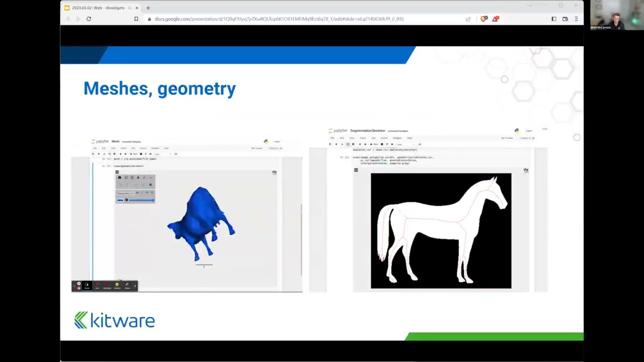This screenshot has width=644, height=362.
Task: Go back in the browser
Action: pyautogui.click(x=68, y=19)
